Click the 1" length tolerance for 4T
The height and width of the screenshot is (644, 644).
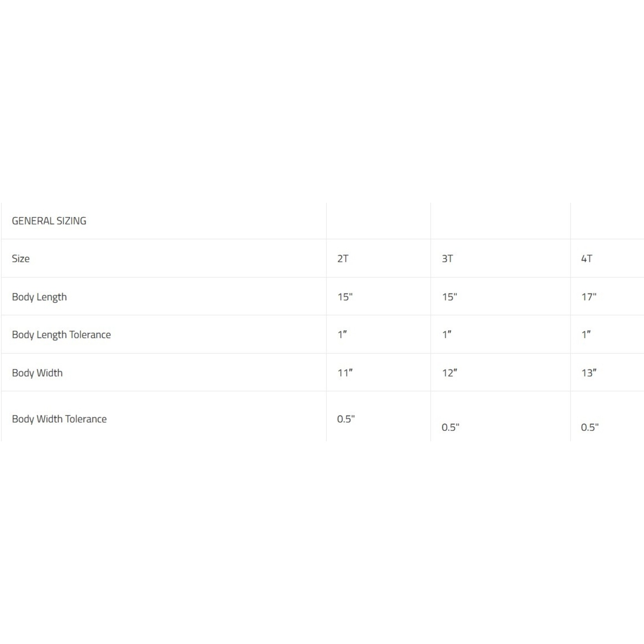pos(586,335)
